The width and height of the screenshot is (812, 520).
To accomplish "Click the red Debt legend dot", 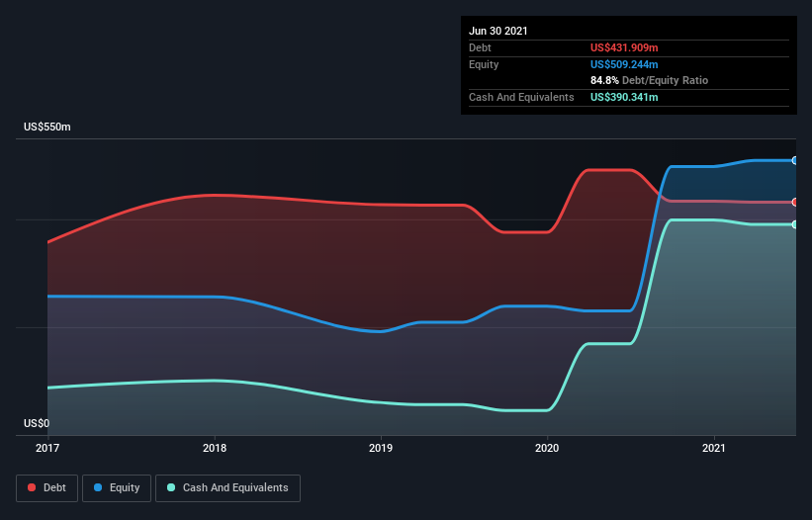I will [32, 487].
